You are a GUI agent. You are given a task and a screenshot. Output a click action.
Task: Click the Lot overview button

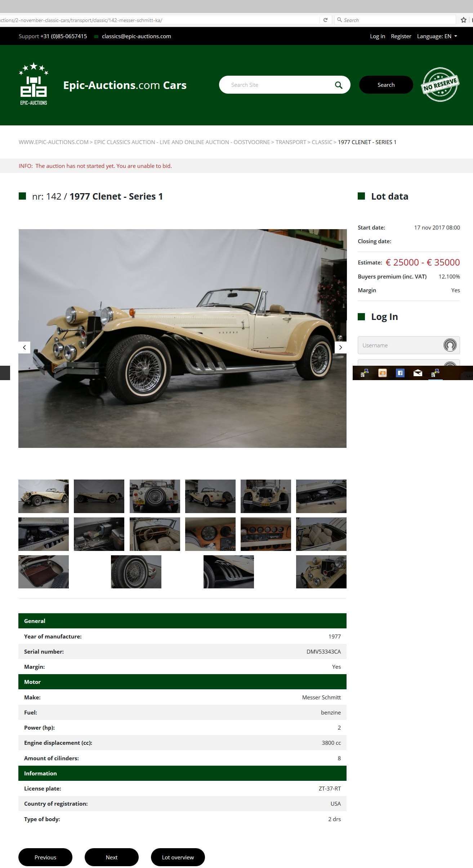(x=178, y=857)
